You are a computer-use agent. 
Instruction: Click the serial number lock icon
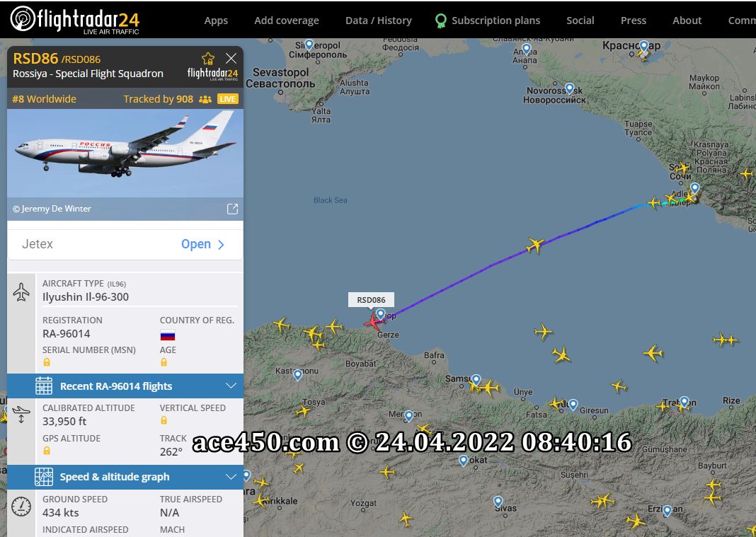(x=47, y=362)
